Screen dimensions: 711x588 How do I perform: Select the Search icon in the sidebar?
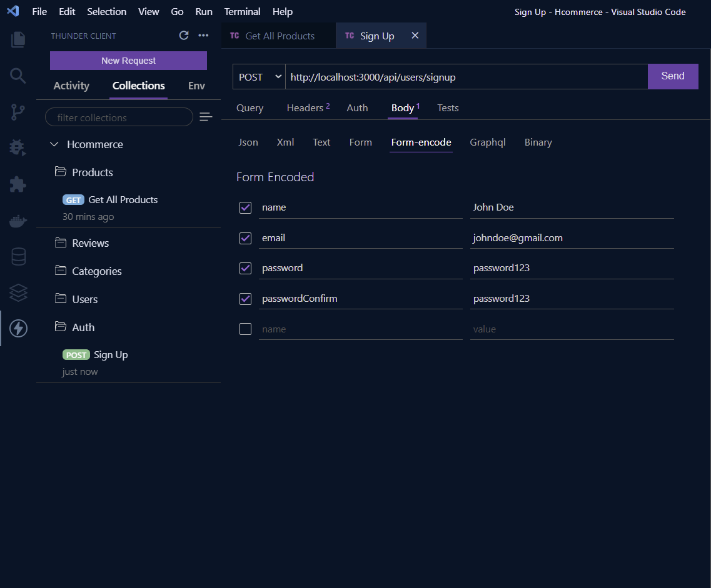18,76
